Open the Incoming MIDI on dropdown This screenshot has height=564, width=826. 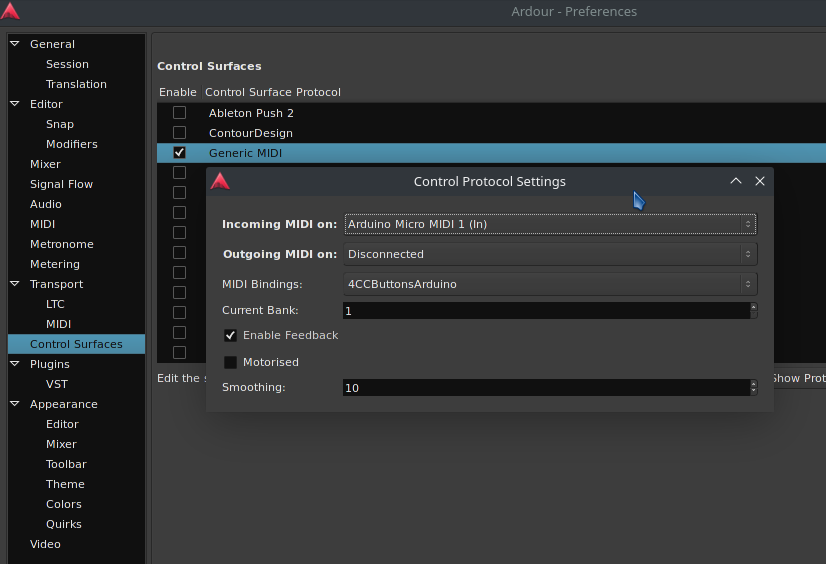point(550,224)
